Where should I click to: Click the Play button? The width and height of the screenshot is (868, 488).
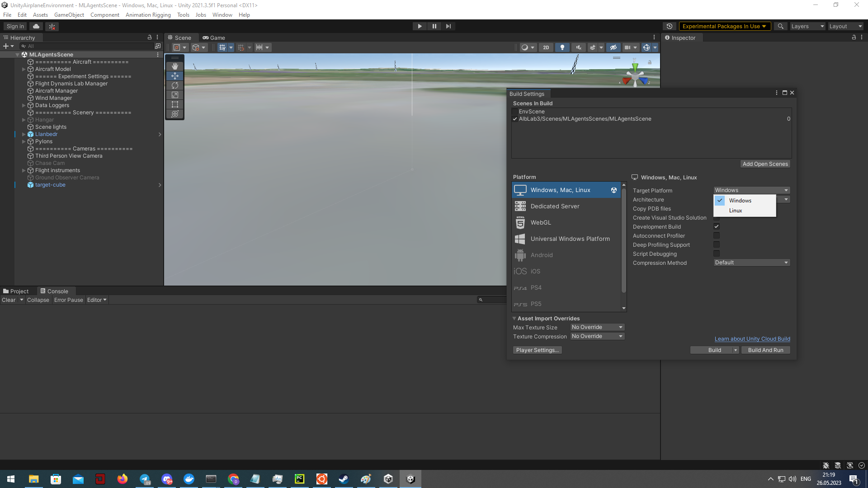(x=420, y=26)
